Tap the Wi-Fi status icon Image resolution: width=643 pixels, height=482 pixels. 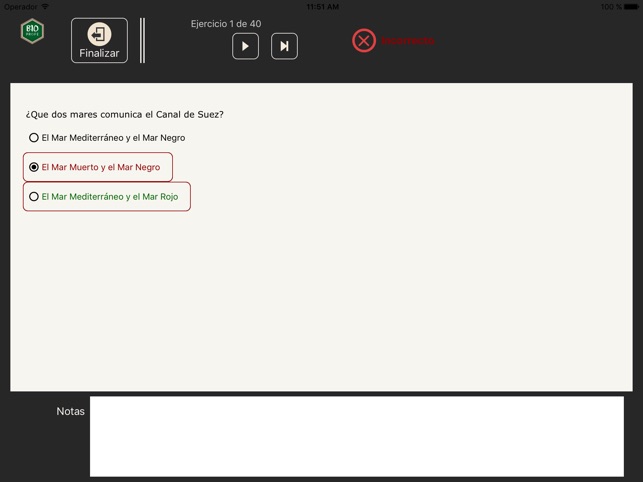(45, 7)
